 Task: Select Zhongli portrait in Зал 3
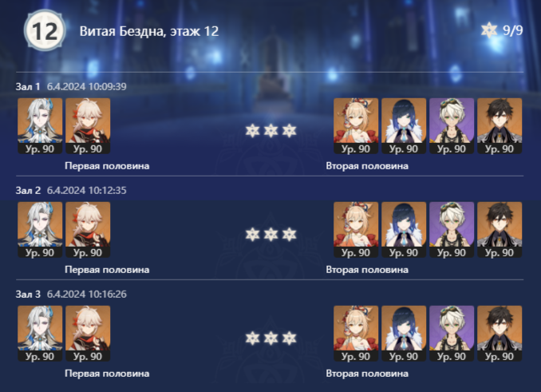(x=500, y=334)
